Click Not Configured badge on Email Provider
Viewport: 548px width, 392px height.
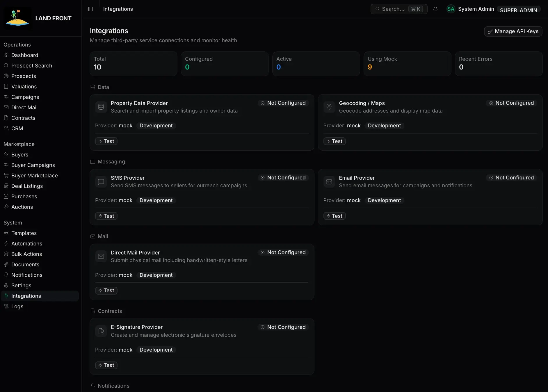[511, 178]
